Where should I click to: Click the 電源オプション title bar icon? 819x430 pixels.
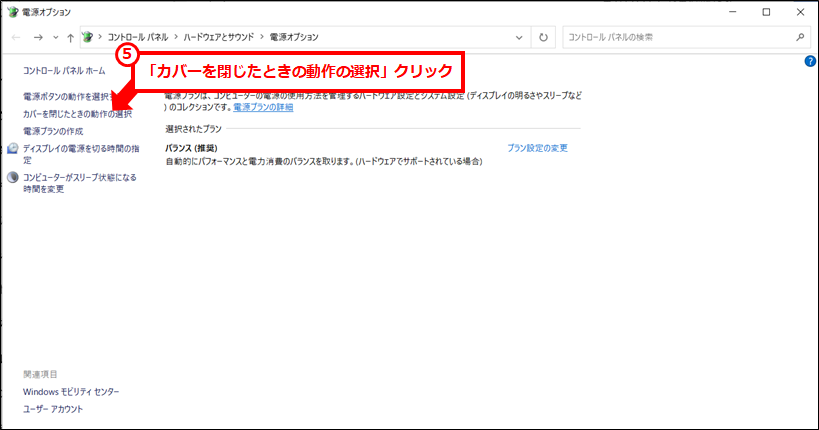(x=13, y=12)
